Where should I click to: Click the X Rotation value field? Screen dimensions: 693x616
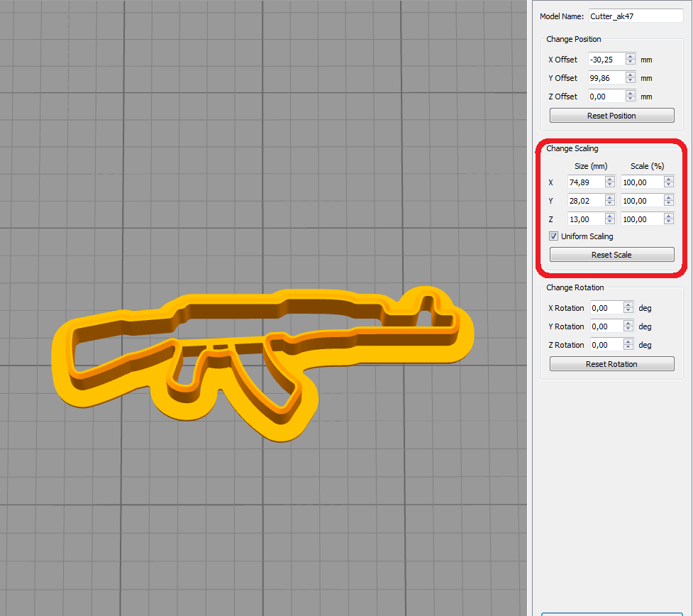606,308
